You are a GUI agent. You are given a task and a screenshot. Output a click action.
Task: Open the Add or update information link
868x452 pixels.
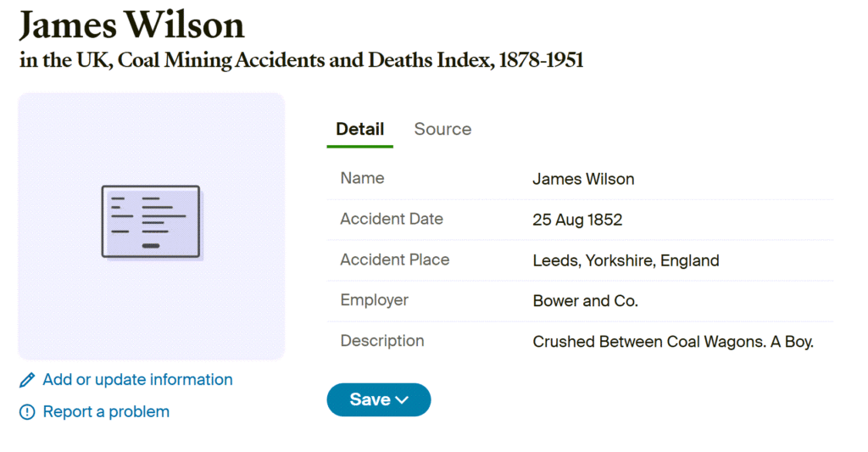[137, 380]
